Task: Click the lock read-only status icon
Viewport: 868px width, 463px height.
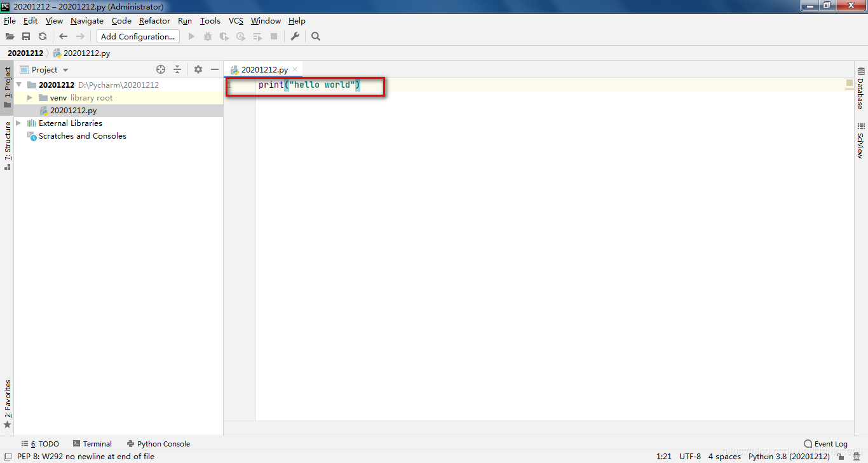Action: (x=842, y=457)
